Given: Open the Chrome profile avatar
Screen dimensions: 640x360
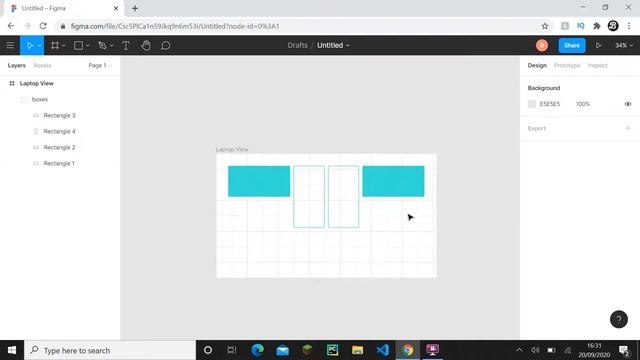Looking at the screenshot, I should (613, 26).
